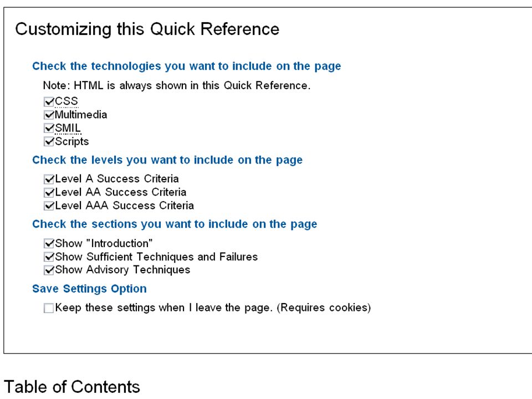Screen dimensions: 532x399
Task: Uncheck Show Advisory Techniques
Action: click(x=49, y=270)
